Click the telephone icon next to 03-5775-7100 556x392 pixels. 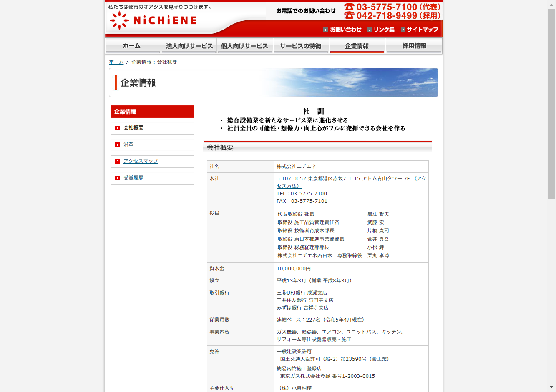(x=349, y=7)
